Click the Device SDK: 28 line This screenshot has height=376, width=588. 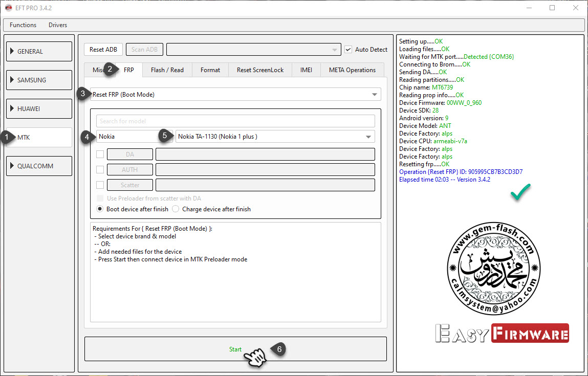419,110
